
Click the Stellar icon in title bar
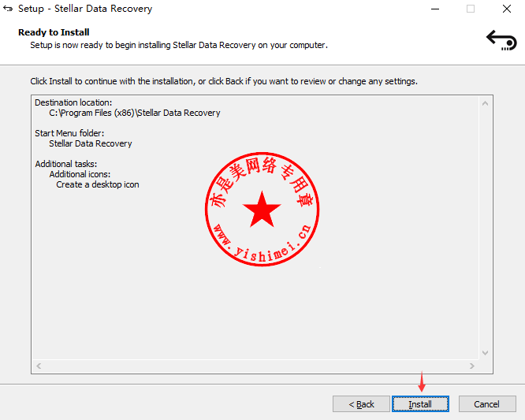(8, 9)
